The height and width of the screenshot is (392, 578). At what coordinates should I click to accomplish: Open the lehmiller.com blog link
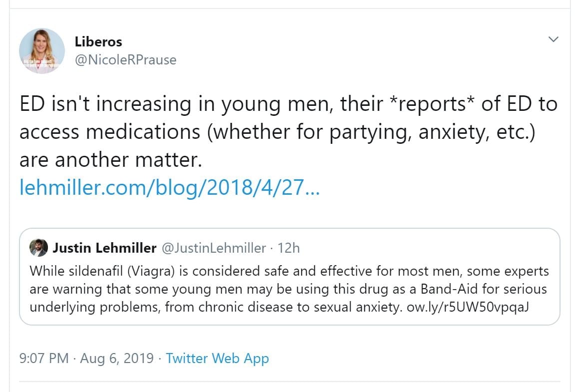tap(168, 187)
